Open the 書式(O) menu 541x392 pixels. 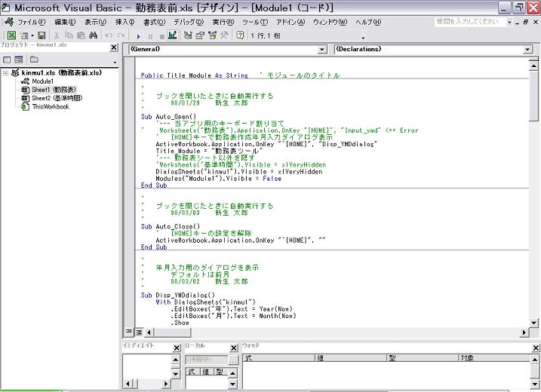click(154, 22)
